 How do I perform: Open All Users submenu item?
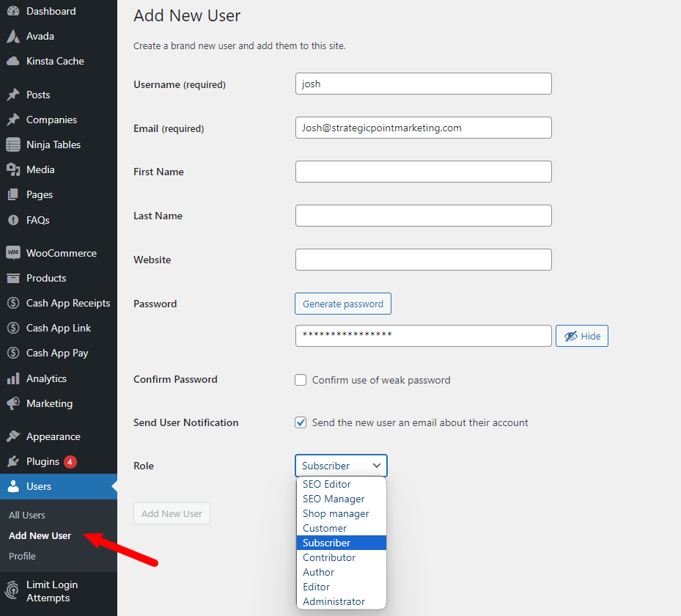tap(27, 515)
